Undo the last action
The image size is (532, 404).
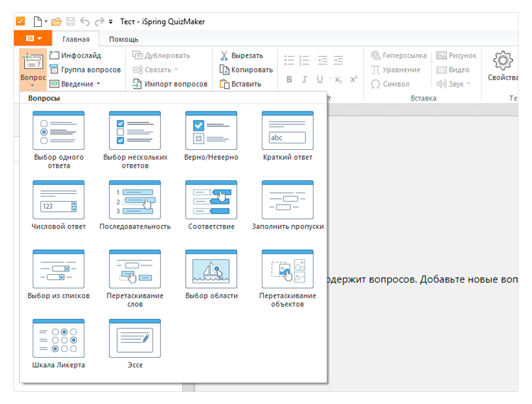click(85, 22)
